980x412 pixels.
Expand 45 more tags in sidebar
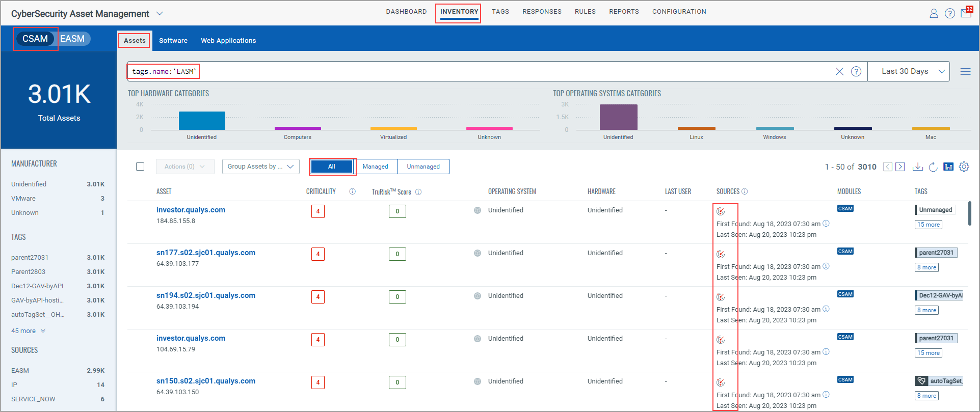(29, 331)
